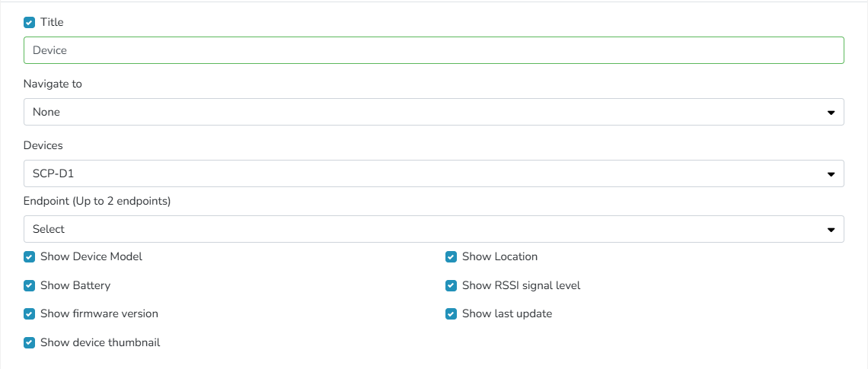
Task: Click the 'Show RSSI signal level' label text
Action: (521, 286)
